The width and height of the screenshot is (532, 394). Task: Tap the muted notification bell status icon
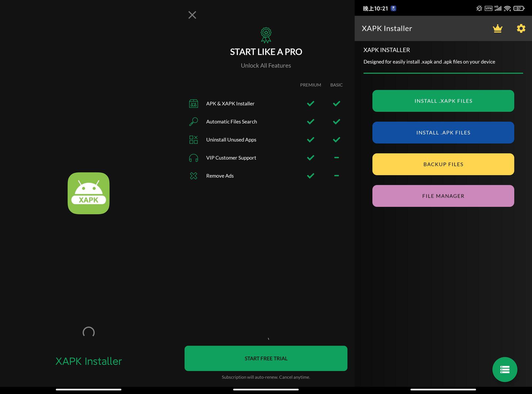[x=479, y=9]
